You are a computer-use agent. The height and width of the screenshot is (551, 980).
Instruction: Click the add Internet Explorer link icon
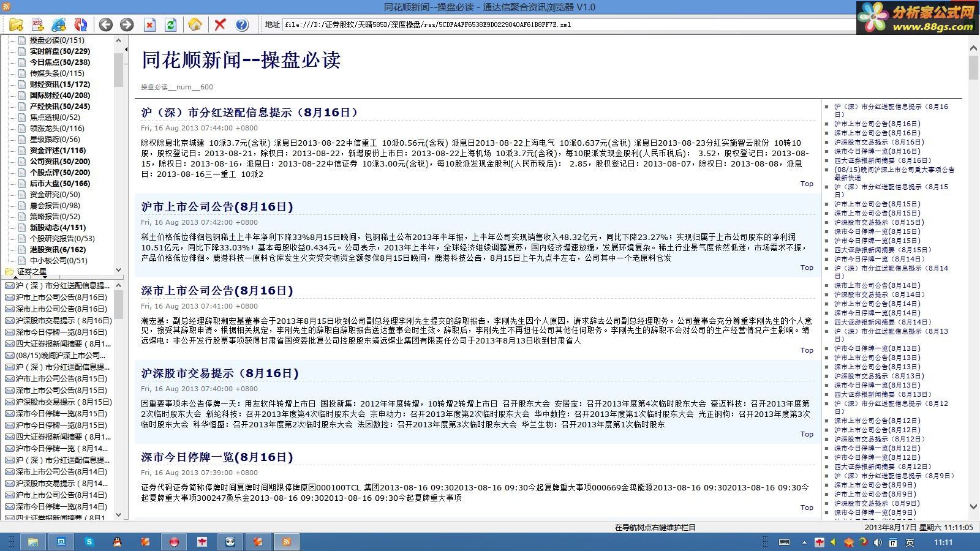click(59, 25)
